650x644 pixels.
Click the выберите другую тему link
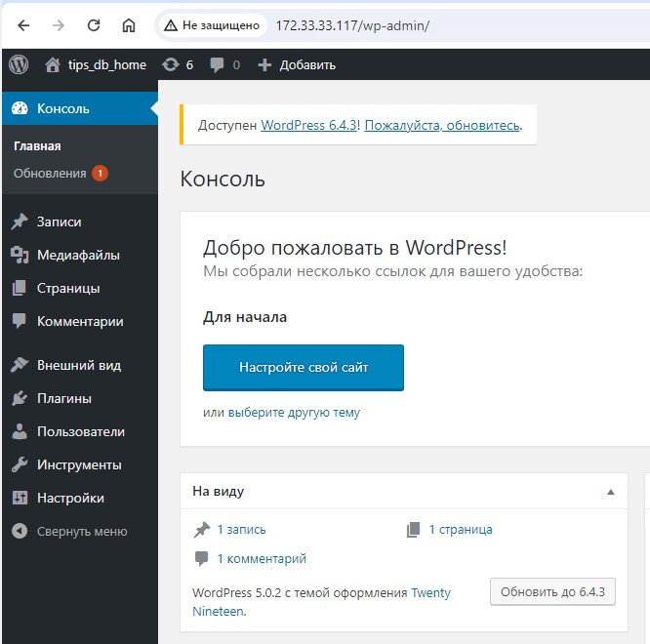tap(294, 412)
